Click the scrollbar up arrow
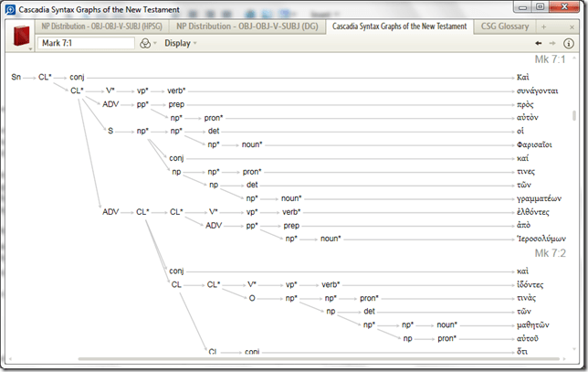Screen dimensions: 588x372 pos(573,62)
